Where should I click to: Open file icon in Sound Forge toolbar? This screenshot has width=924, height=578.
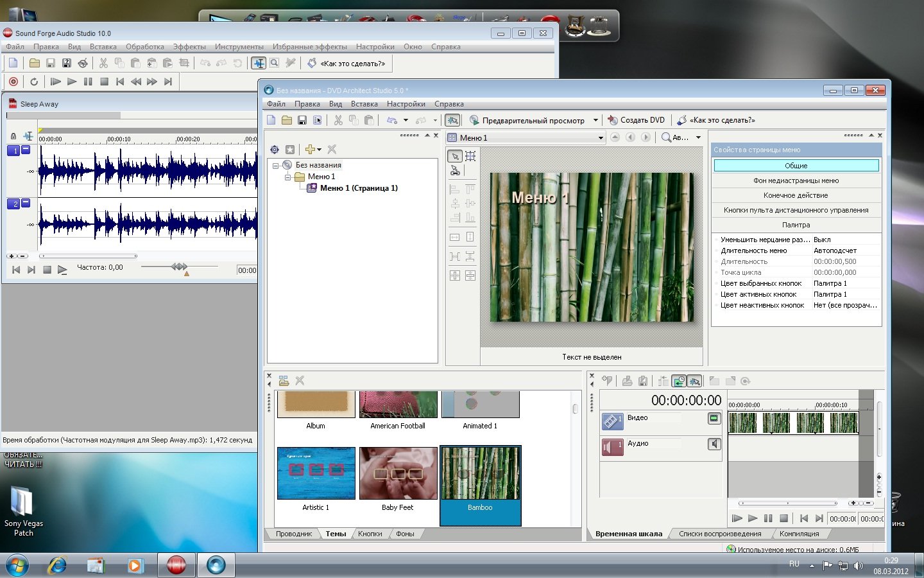coord(35,63)
